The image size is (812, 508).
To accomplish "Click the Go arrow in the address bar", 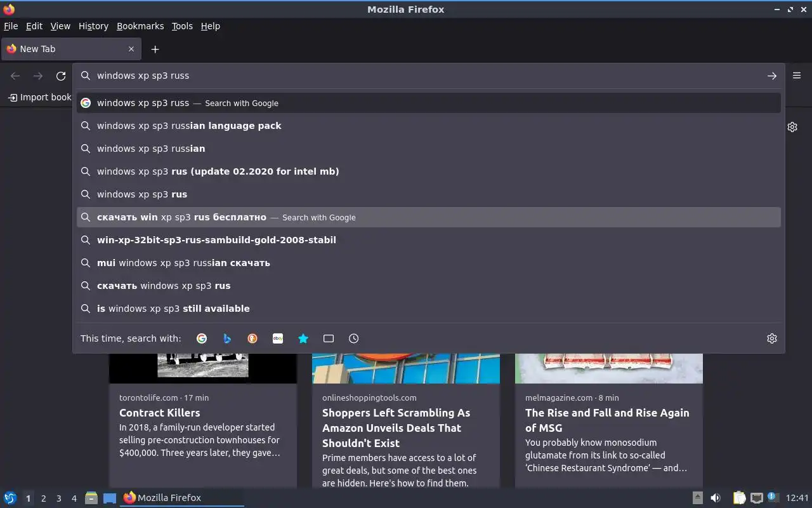I will coord(771,76).
